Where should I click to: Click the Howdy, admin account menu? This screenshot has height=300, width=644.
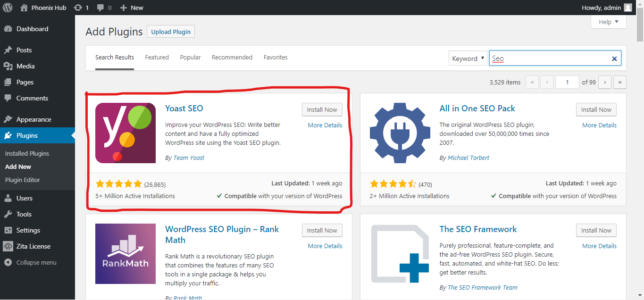[608, 8]
